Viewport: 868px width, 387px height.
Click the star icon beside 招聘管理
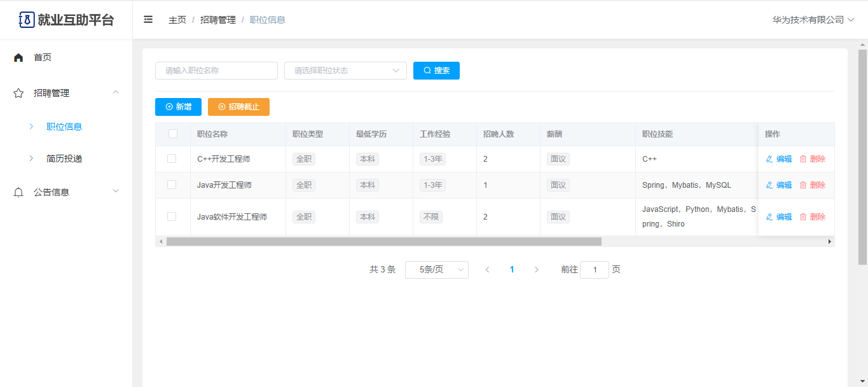(x=18, y=93)
